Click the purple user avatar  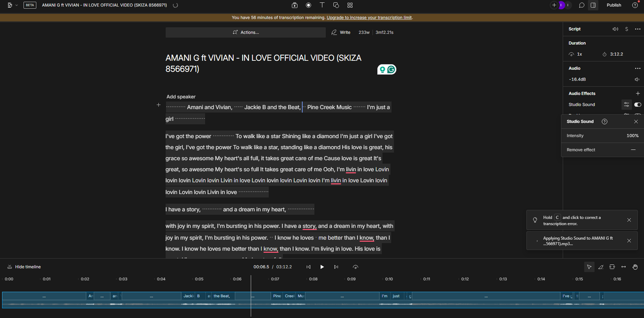tap(561, 5)
